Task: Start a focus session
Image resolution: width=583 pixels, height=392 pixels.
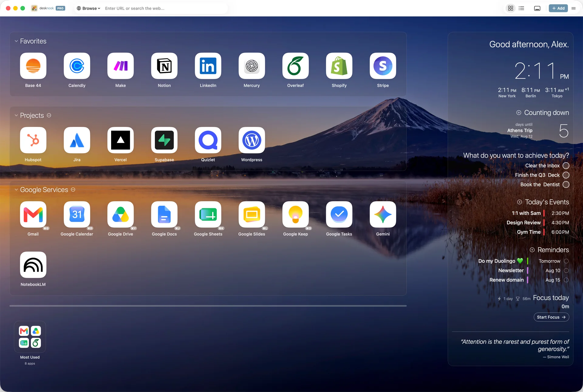Action: tap(551, 317)
